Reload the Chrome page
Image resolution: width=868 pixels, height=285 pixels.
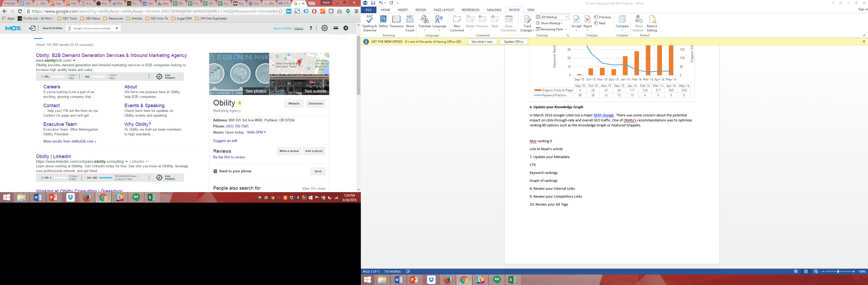pyautogui.click(x=20, y=11)
